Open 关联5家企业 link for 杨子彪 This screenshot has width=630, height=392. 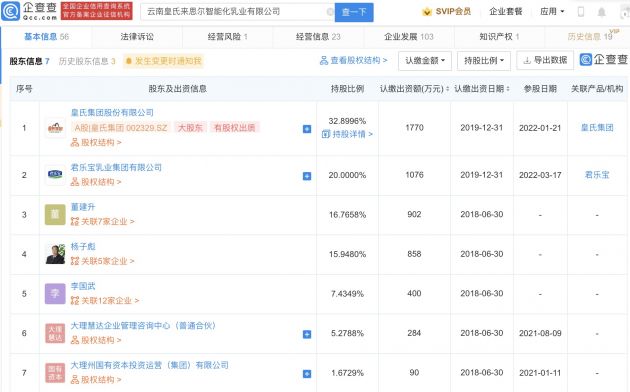point(102,261)
